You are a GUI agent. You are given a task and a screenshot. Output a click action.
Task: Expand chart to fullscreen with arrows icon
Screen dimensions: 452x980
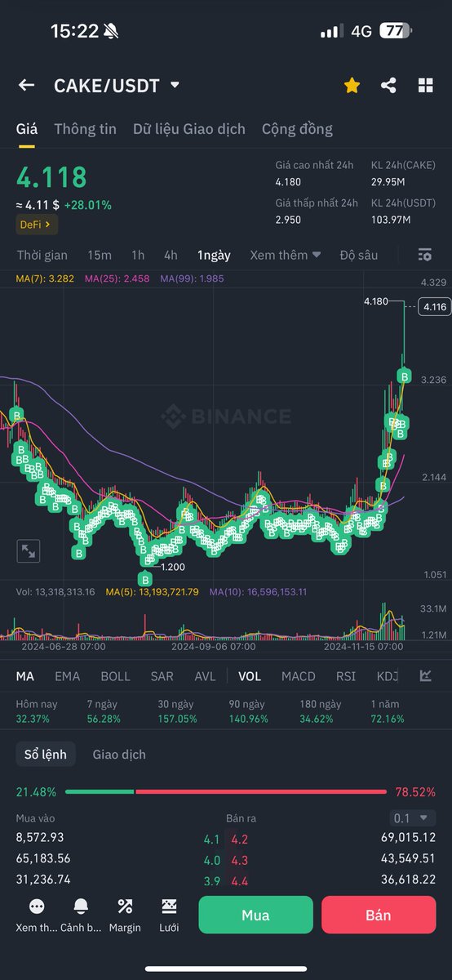(29, 551)
